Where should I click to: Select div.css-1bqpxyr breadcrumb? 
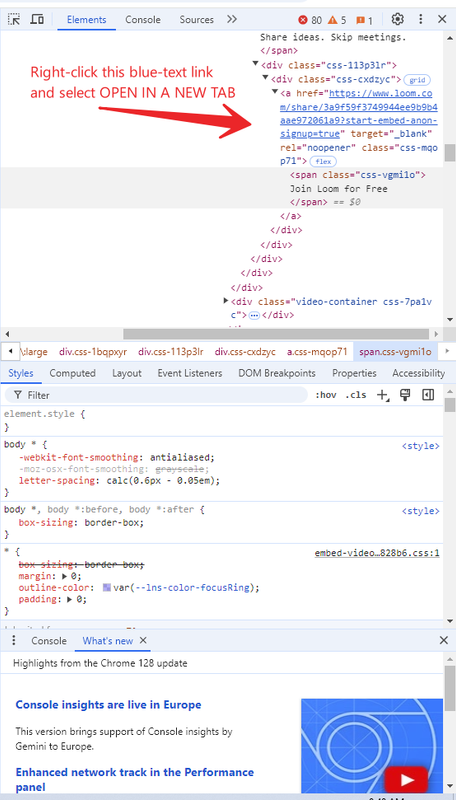tap(93, 352)
